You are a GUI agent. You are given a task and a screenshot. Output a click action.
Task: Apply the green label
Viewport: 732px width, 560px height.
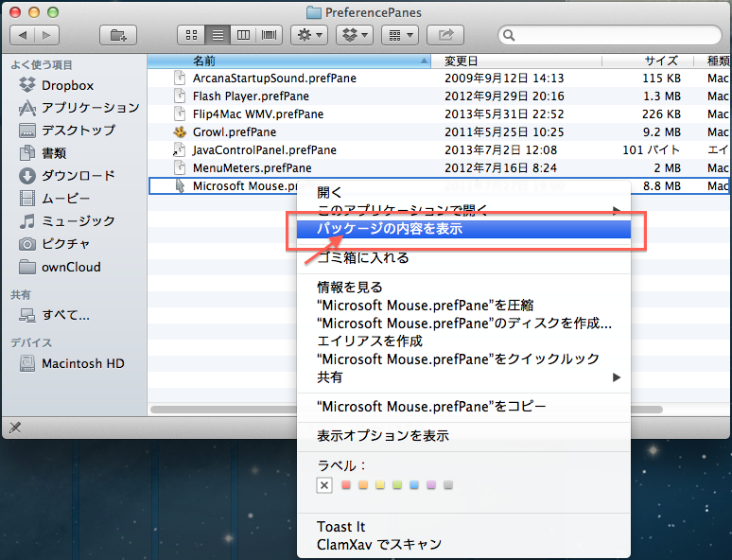pos(397,485)
